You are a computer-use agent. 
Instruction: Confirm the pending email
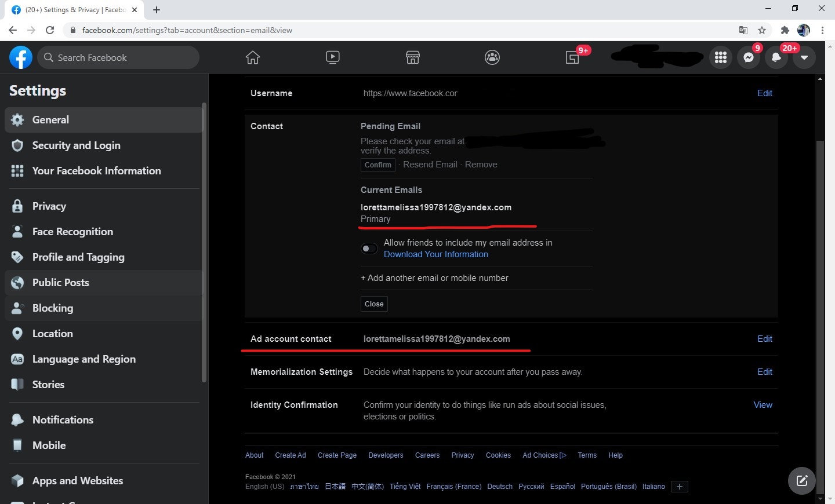click(378, 165)
